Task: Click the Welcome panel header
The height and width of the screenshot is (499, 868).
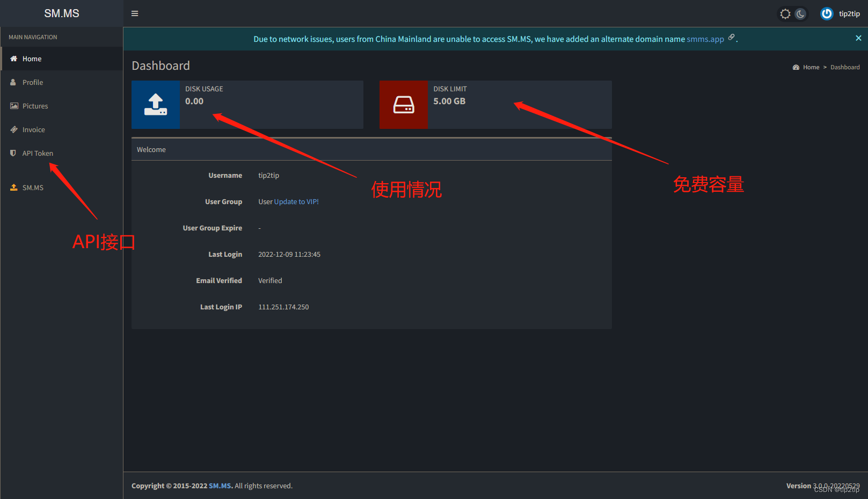Action: pos(371,149)
